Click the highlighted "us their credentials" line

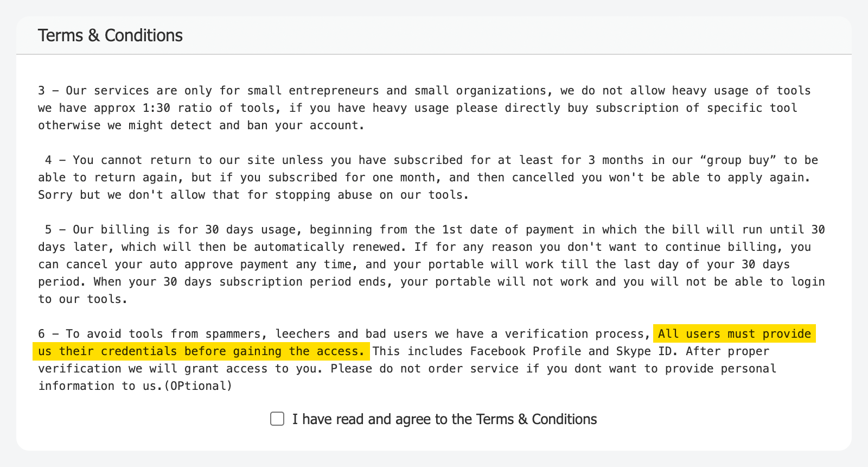click(x=201, y=351)
